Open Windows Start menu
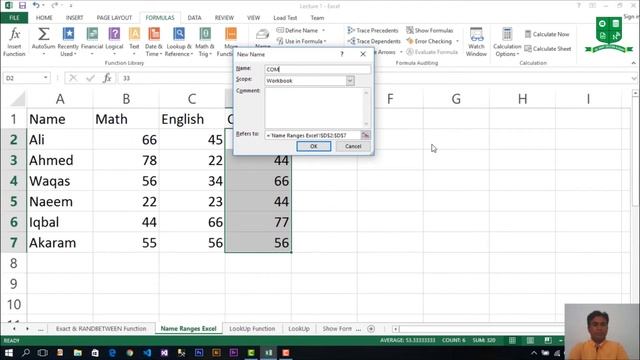The width and height of the screenshot is (640, 360). 9,353
